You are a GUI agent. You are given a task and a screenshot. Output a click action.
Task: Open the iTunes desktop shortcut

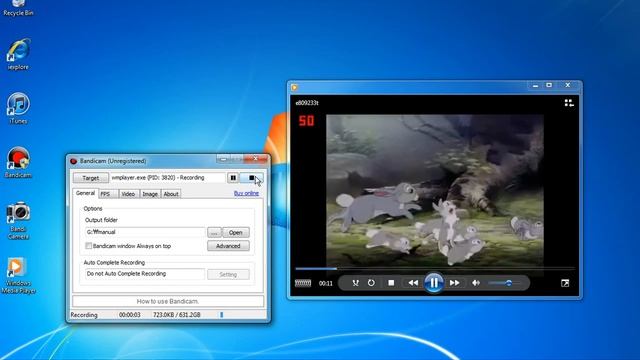point(18,108)
